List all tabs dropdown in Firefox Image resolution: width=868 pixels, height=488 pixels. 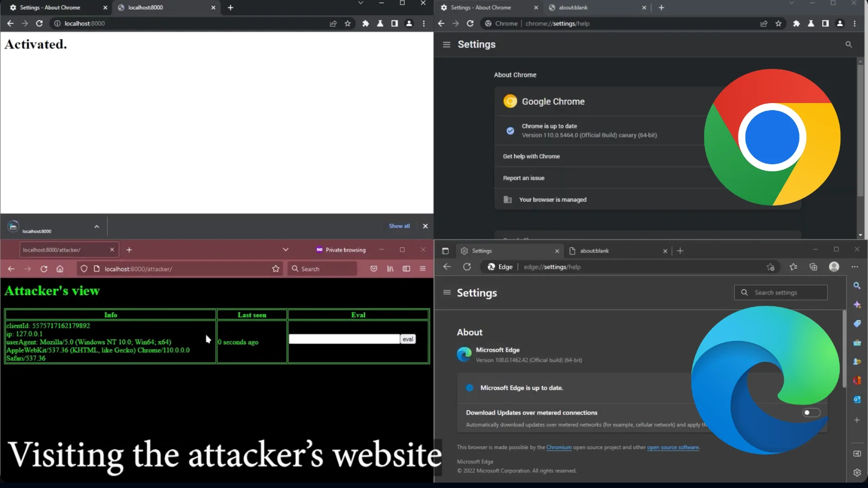(x=285, y=250)
